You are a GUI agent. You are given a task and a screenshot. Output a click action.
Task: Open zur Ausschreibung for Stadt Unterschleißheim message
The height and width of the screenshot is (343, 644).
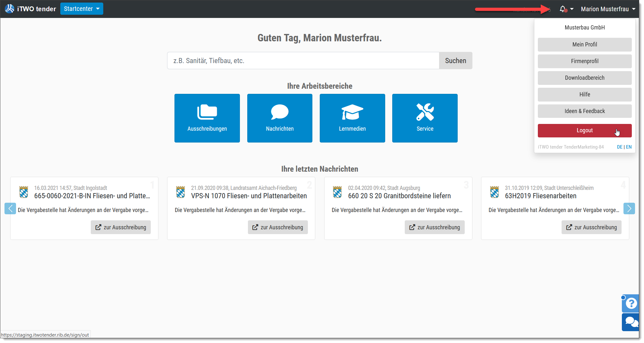coord(591,227)
